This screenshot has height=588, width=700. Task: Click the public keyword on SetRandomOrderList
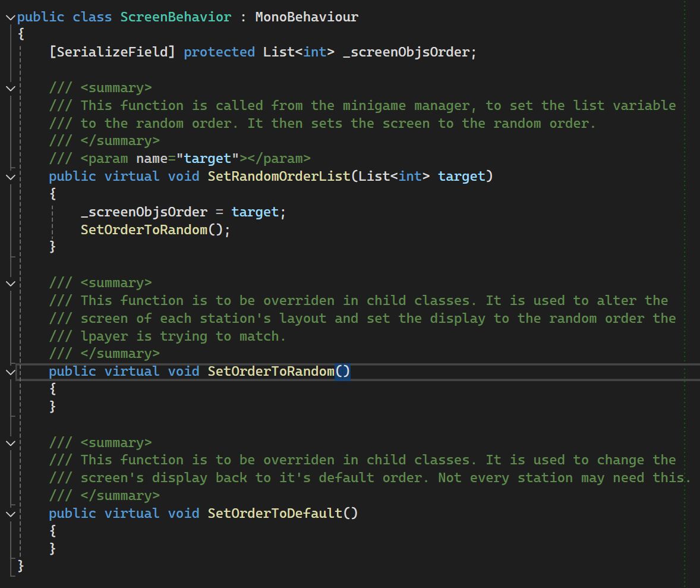72,176
